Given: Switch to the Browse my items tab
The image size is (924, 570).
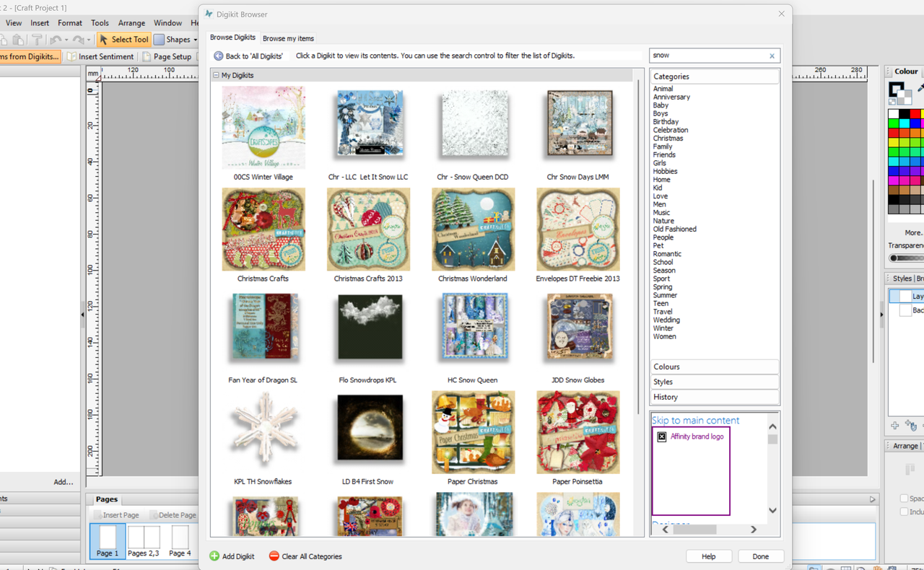Looking at the screenshot, I should (288, 38).
